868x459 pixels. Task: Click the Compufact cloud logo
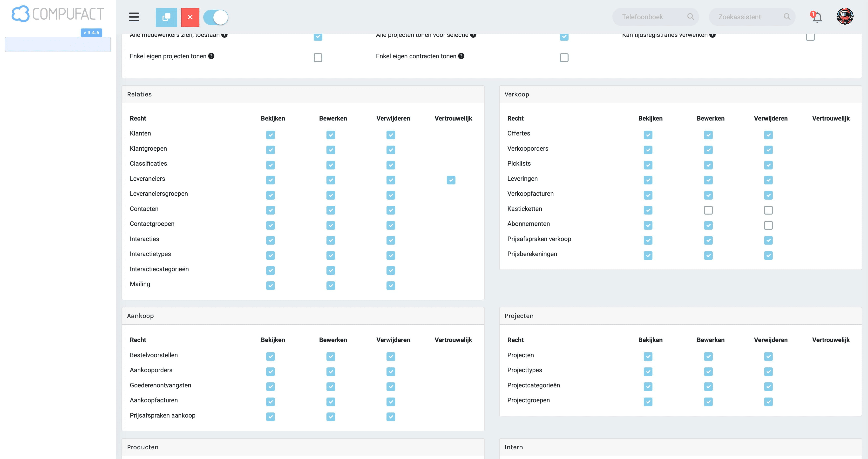tap(20, 14)
